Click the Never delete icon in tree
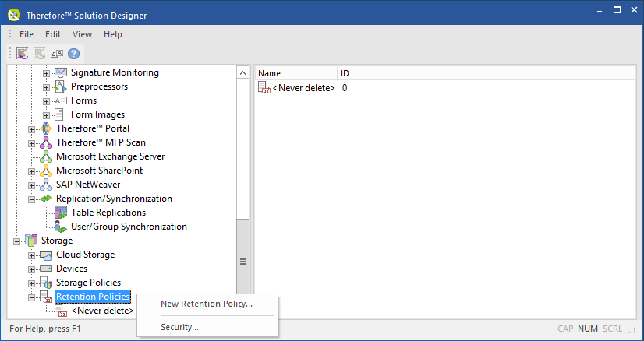 click(61, 311)
